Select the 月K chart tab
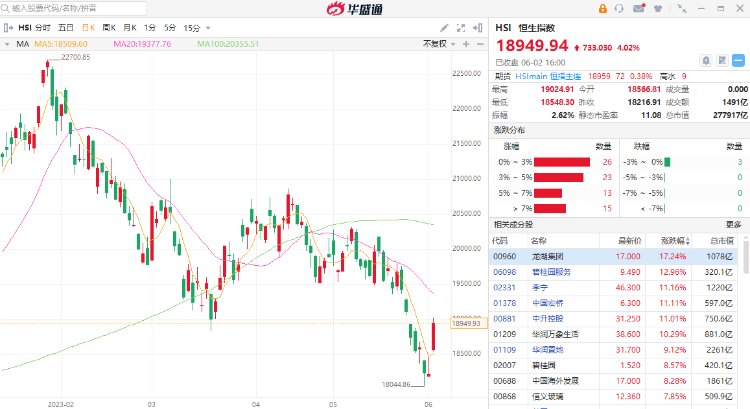Image resolution: width=750 pixels, height=409 pixels. click(x=130, y=28)
